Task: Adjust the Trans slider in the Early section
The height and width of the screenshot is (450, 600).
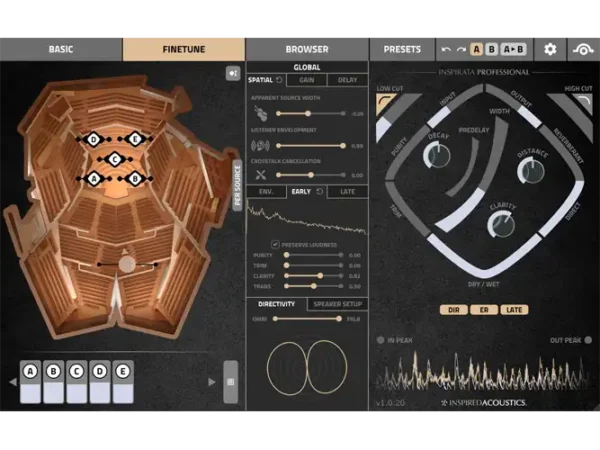Action: (x=313, y=286)
